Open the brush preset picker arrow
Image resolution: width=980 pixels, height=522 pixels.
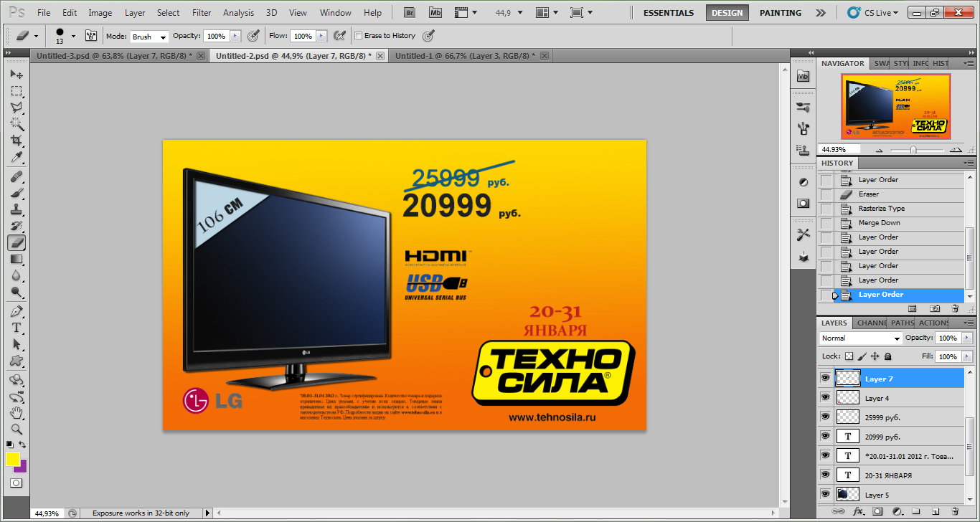point(73,36)
